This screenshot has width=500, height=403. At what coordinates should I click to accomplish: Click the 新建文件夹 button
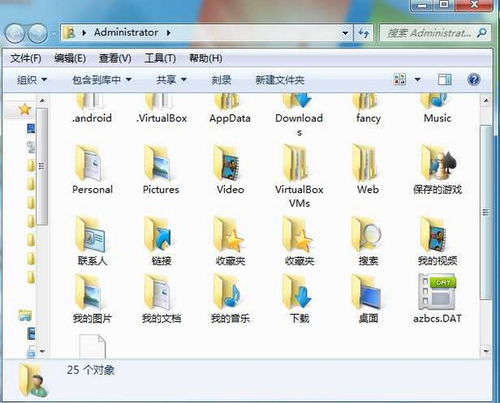[280, 80]
